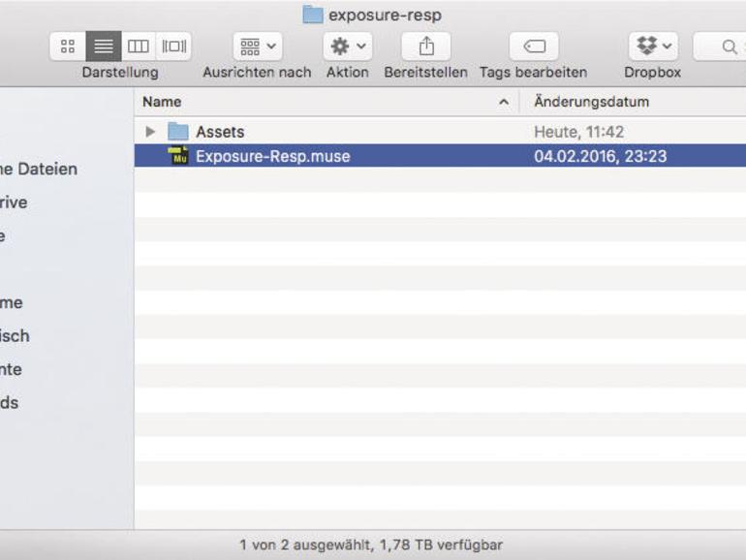Click the status bar selection text
Screen dimensions: 746x560
(371, 545)
